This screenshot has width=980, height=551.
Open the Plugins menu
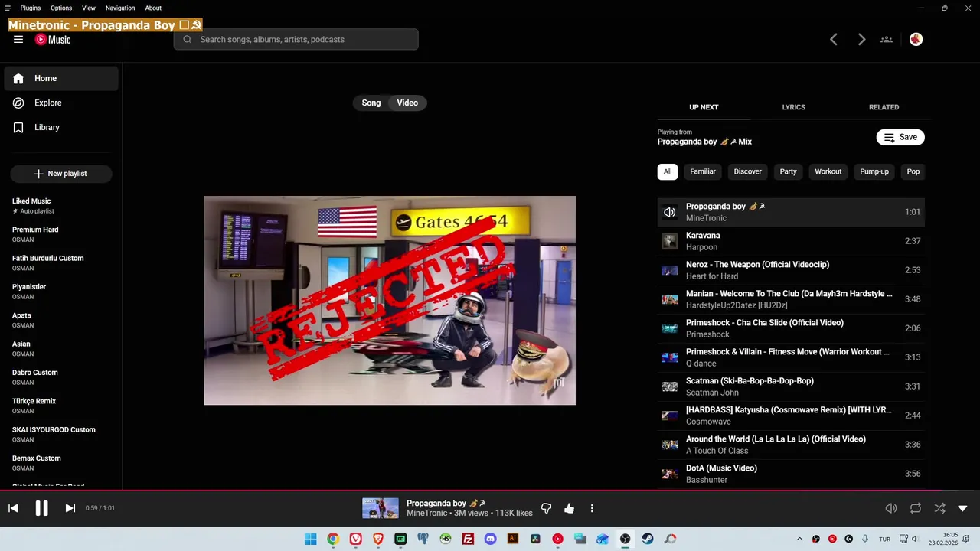click(x=31, y=8)
